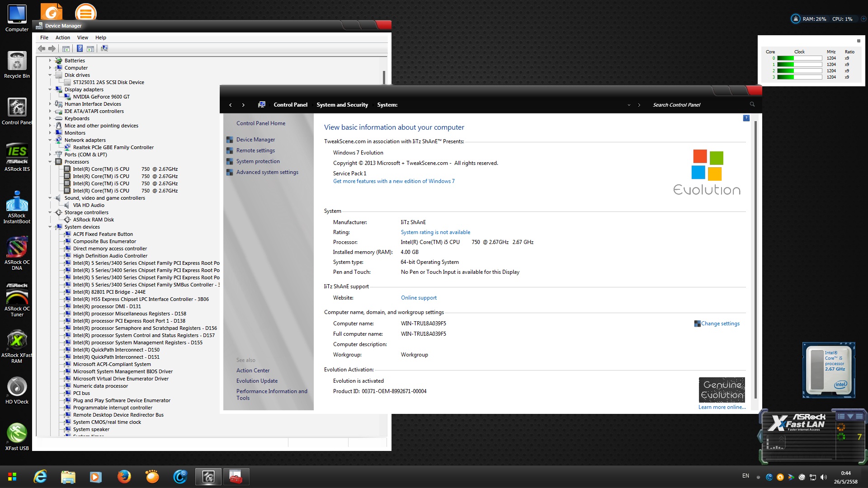
Task: Click the Control Panel help question icon
Action: pos(746,118)
